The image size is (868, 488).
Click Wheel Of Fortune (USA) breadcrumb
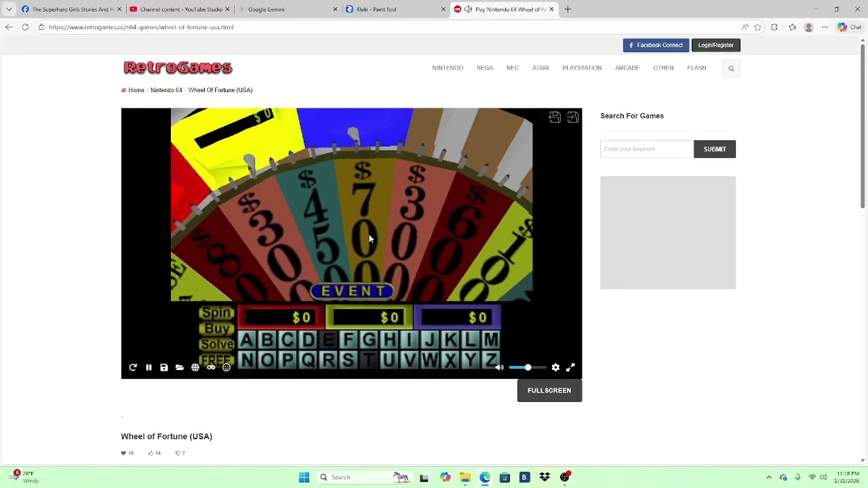pos(220,90)
